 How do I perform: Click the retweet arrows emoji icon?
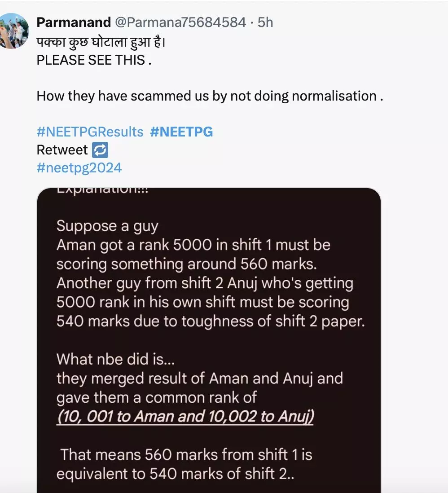(100, 150)
